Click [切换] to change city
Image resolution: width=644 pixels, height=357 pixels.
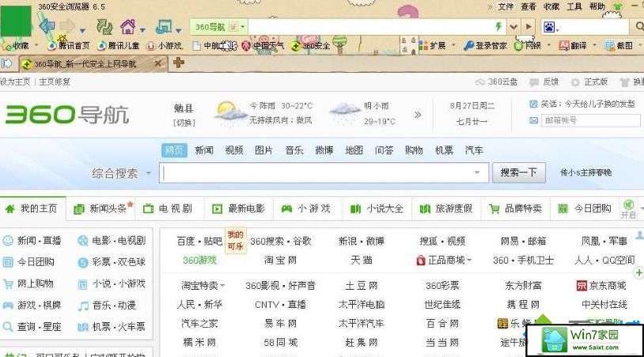click(184, 123)
